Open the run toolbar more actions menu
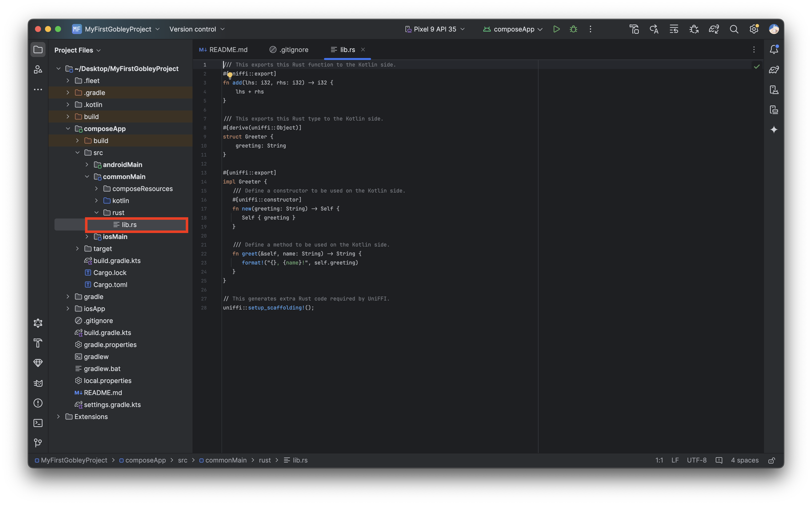 [590, 29]
